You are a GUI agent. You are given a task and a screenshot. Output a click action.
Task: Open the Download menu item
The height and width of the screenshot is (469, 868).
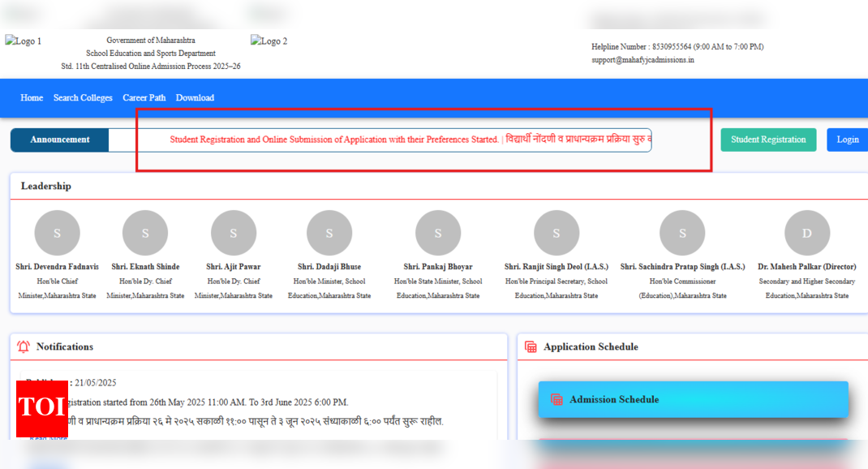click(x=195, y=97)
